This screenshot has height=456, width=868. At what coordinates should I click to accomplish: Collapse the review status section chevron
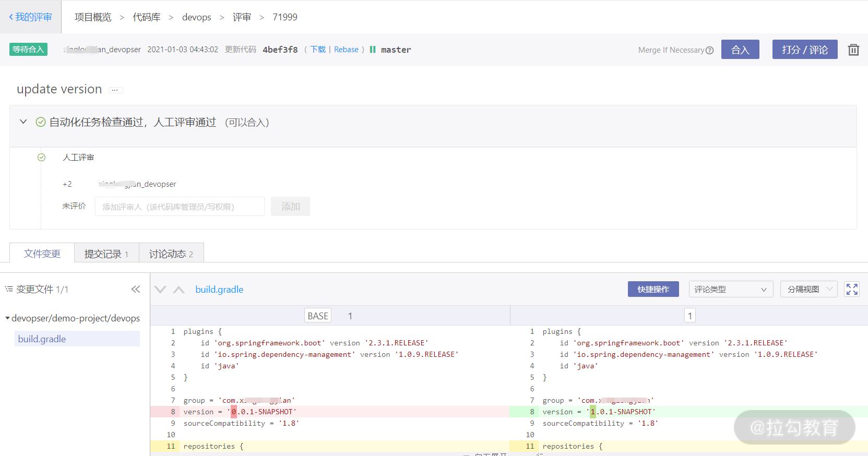coord(23,122)
